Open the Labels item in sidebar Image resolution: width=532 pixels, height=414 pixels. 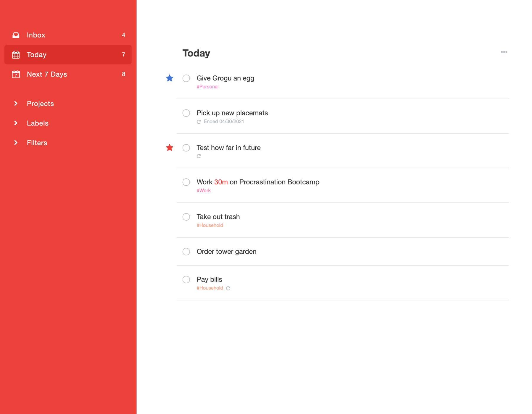tap(38, 123)
